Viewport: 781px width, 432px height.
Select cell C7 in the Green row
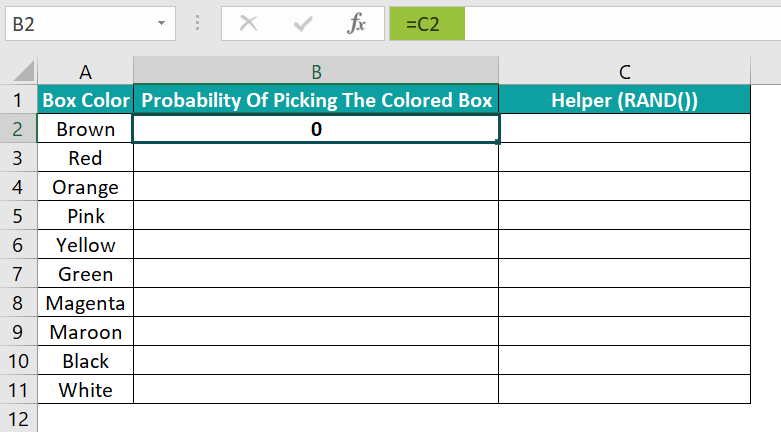click(625, 273)
